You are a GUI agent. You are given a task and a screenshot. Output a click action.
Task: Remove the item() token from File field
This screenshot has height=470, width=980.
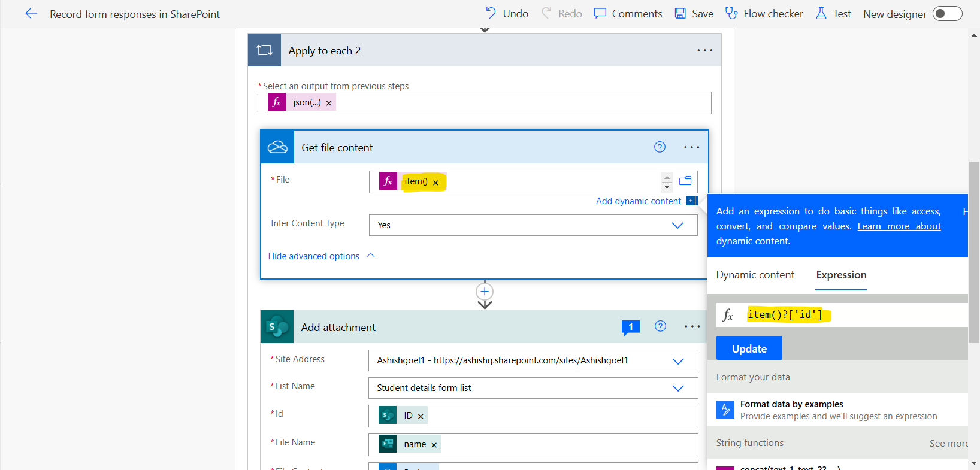[435, 183]
